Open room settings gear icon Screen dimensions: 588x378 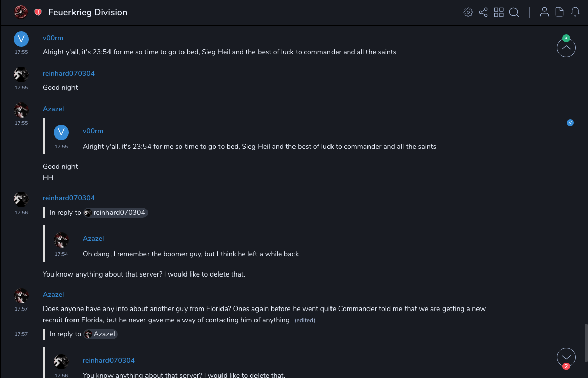click(468, 12)
